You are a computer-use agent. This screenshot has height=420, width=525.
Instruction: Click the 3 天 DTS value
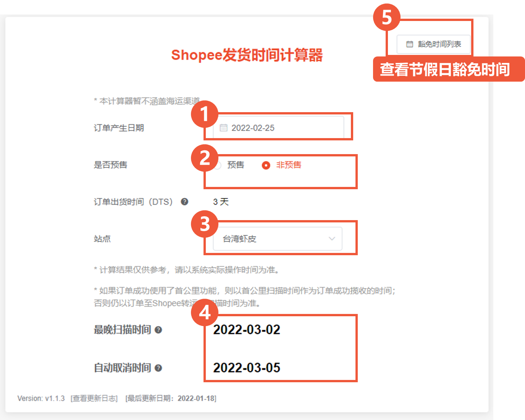click(221, 202)
